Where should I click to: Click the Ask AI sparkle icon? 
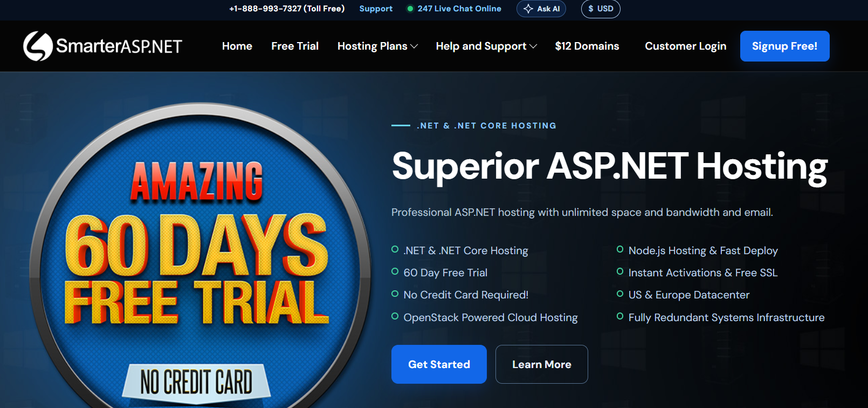coord(528,9)
